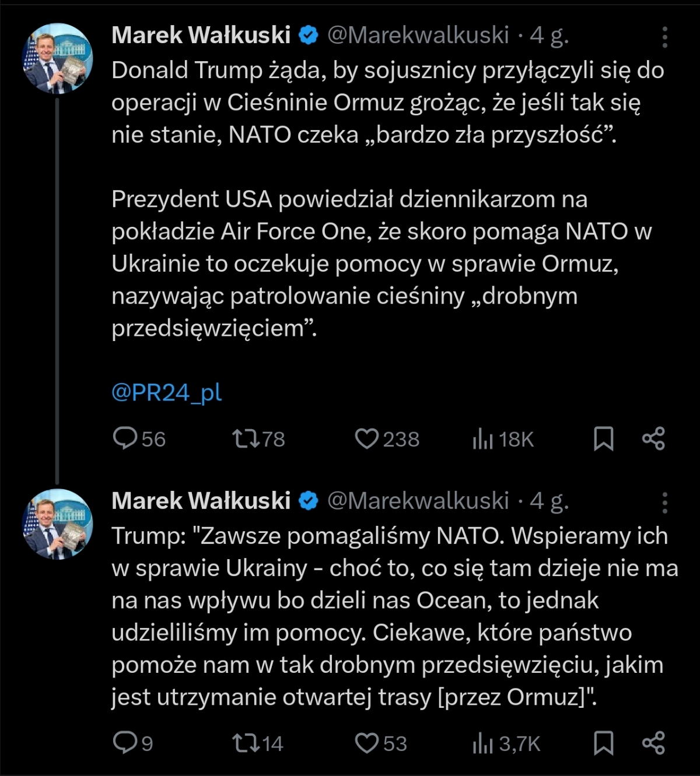Bookmark the second tweet quoting Trump
The width and height of the screenshot is (700, 776).
point(603,743)
